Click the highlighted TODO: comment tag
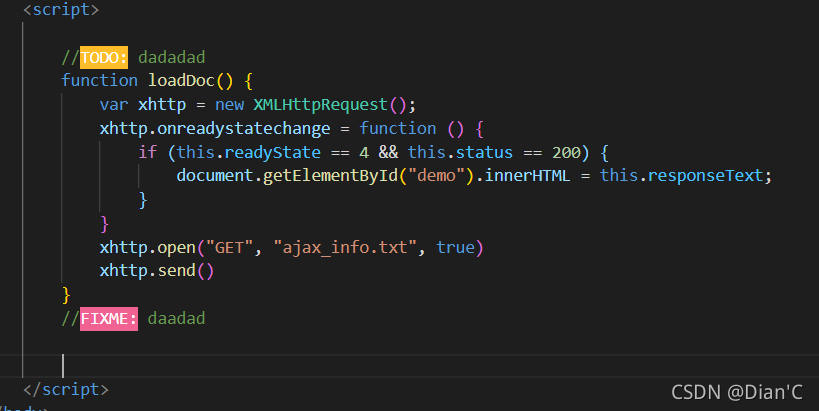This screenshot has width=819, height=411. [103, 57]
